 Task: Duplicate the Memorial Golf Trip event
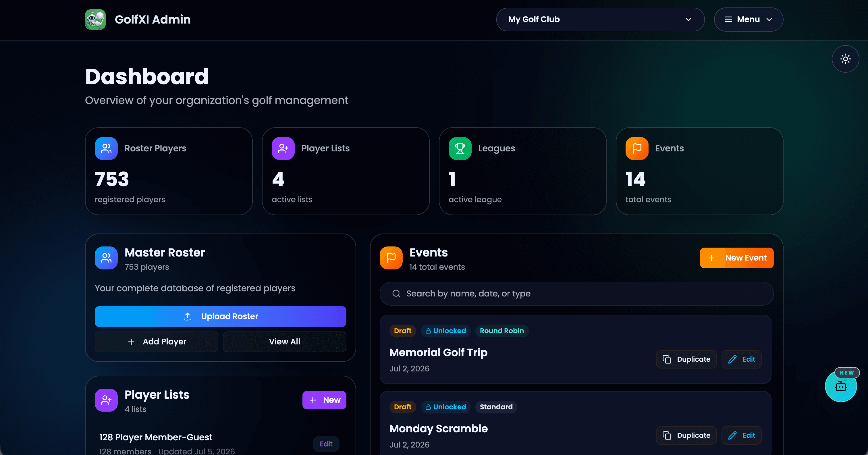(x=686, y=359)
